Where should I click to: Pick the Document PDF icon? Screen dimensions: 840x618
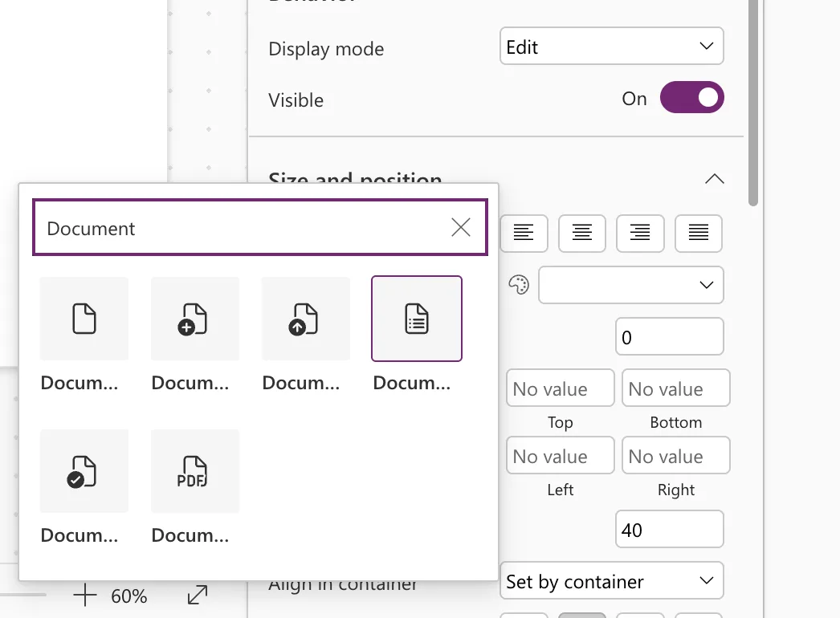point(195,471)
